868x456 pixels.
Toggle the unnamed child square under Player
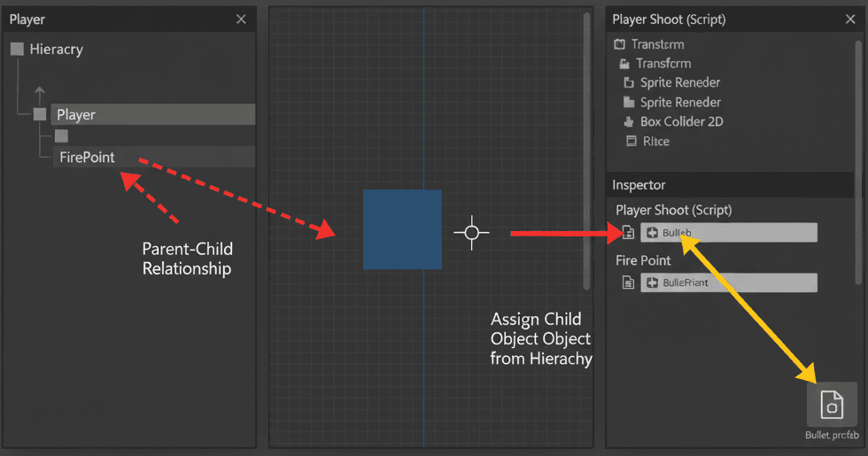pyautogui.click(x=61, y=136)
